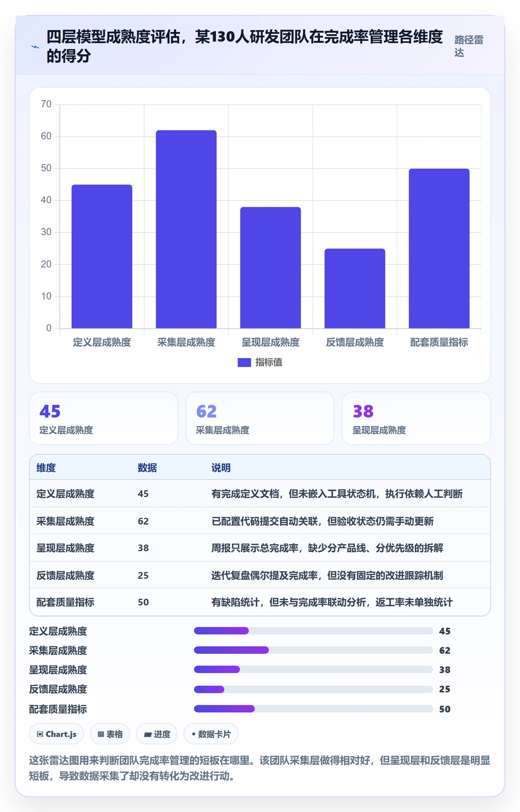Viewport: 520px width, 812px height.
Task: Click the table cell with value 50
Action: (143, 602)
